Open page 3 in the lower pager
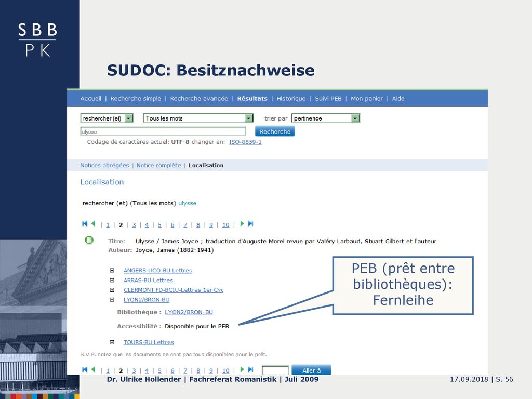Image resolution: width=532 pixels, height=399 pixels. point(134,370)
